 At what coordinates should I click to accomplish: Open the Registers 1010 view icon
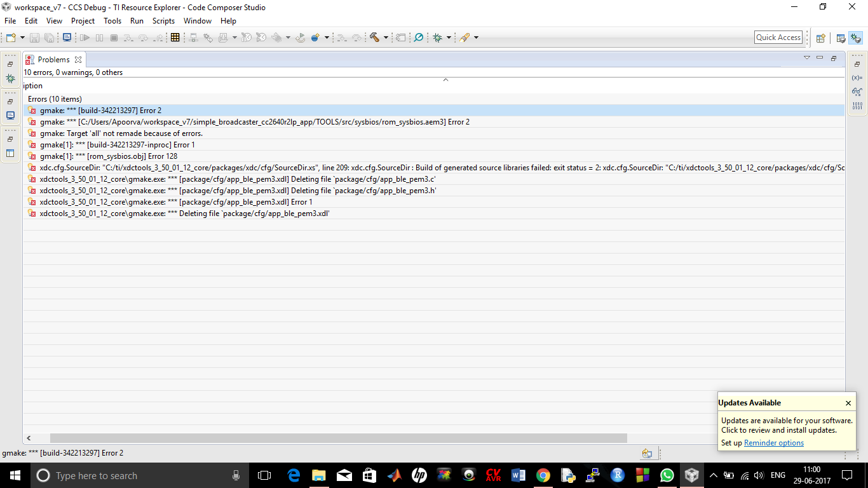point(857,105)
